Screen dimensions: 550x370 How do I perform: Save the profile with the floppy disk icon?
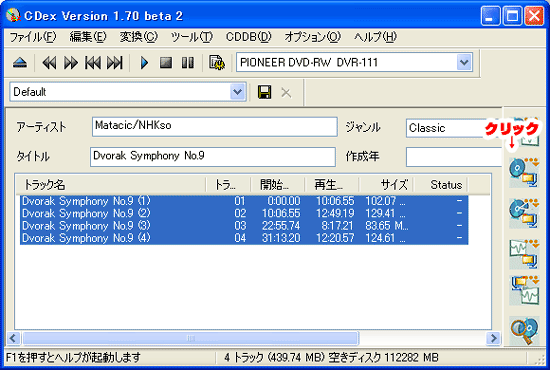[x=264, y=92]
